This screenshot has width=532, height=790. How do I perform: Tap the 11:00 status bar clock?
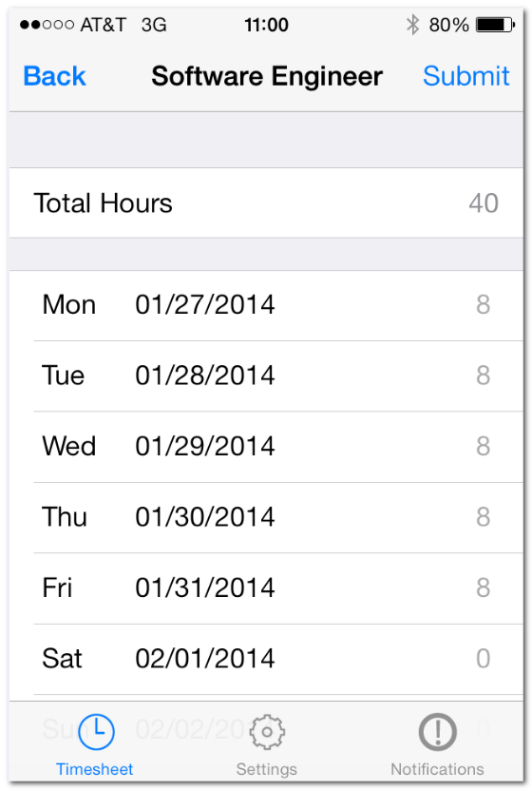pyautogui.click(x=266, y=24)
